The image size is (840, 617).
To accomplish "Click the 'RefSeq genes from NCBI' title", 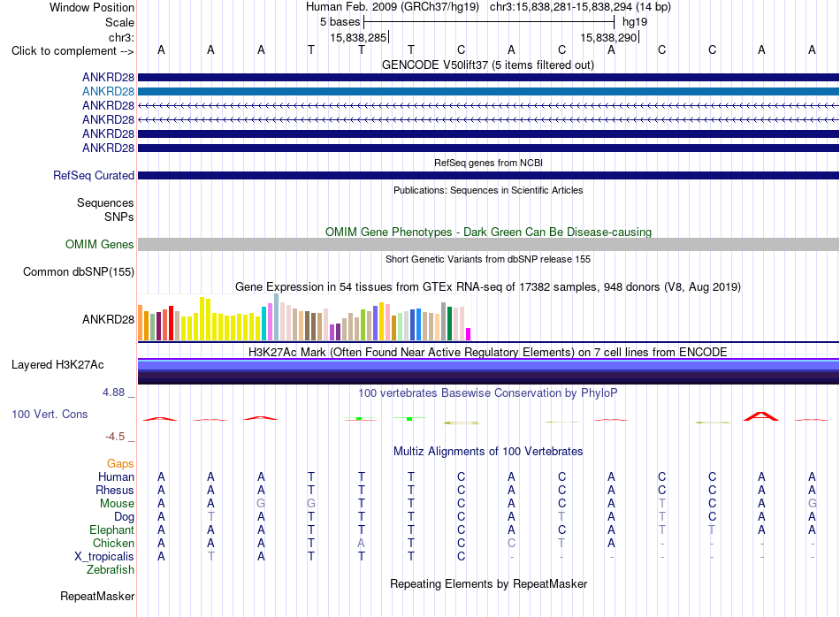I will tap(488, 163).
